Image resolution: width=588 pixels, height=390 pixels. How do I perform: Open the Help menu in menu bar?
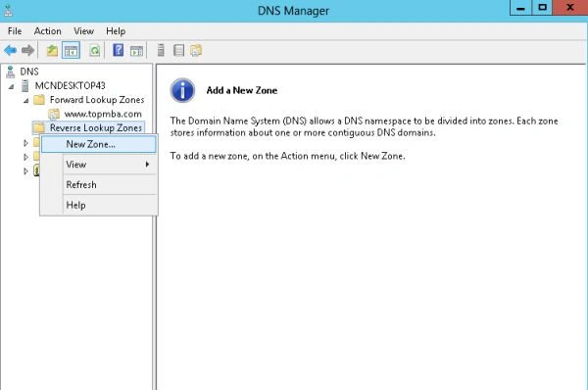[x=116, y=31]
